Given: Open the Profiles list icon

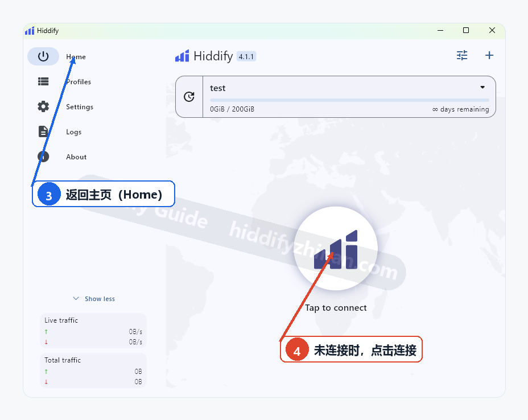Looking at the screenshot, I should click(x=43, y=81).
